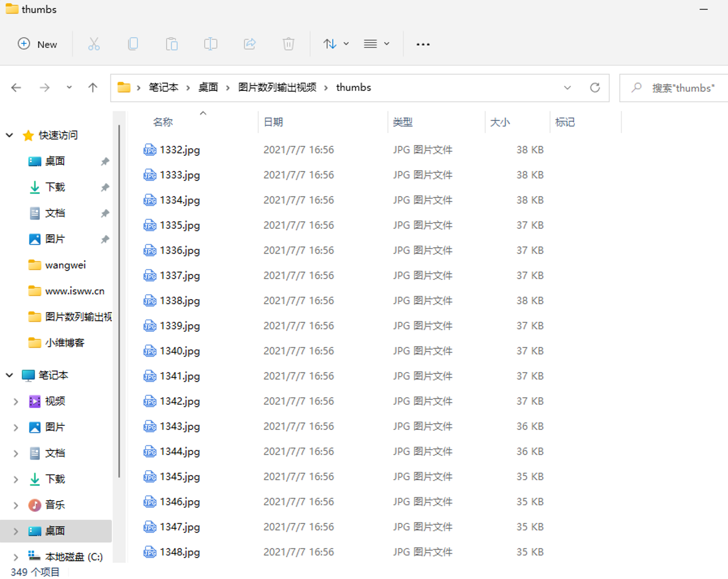
Task: Click the Cut scissors icon
Action: [94, 44]
